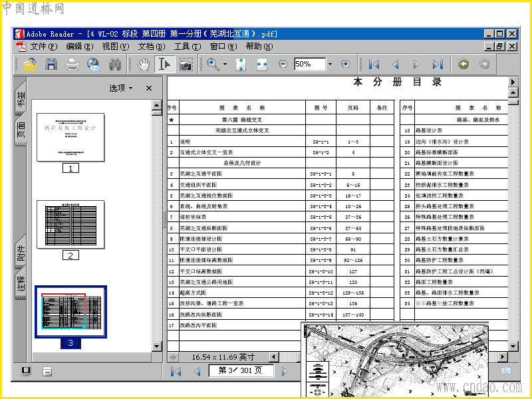This screenshot has height=399, width=532.
Task: Go to previous page via toolbar arrow
Action: coord(395,64)
